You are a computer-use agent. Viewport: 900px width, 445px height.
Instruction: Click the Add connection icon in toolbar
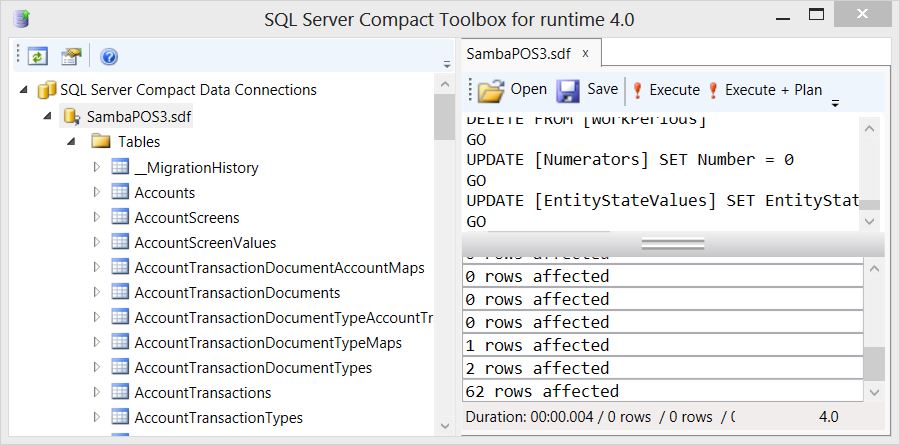tap(70, 56)
